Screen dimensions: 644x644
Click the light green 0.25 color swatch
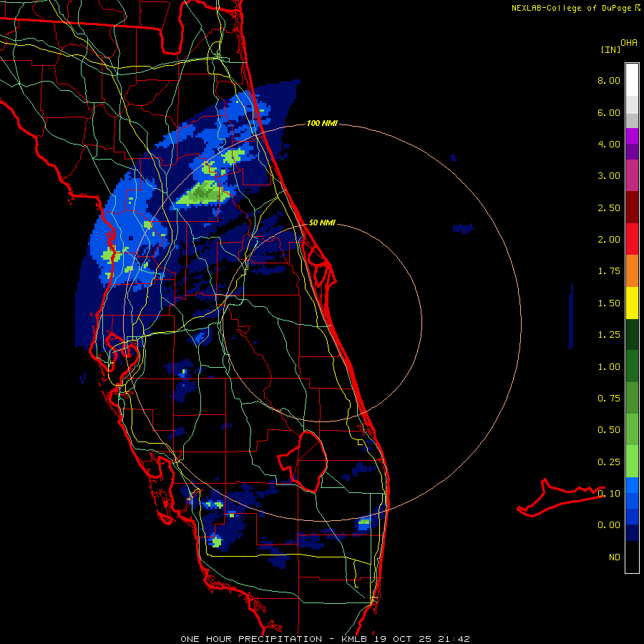click(x=632, y=462)
